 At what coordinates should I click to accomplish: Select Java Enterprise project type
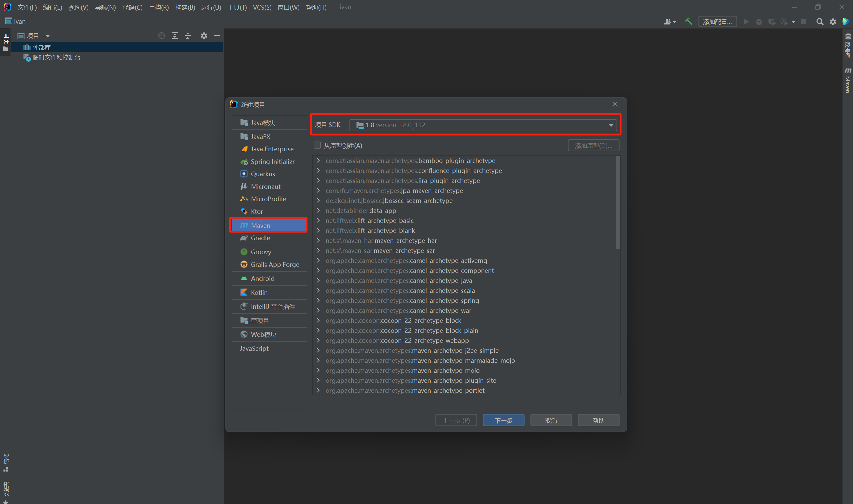pyautogui.click(x=269, y=149)
